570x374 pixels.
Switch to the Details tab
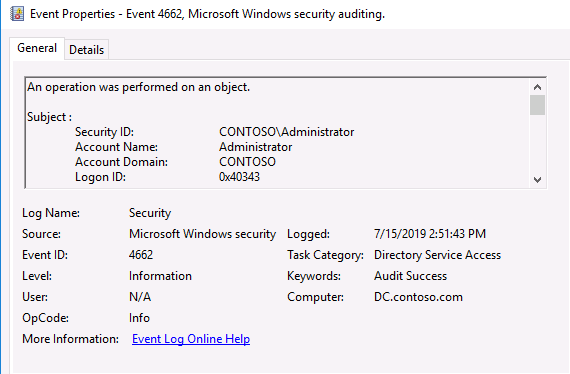[87, 49]
